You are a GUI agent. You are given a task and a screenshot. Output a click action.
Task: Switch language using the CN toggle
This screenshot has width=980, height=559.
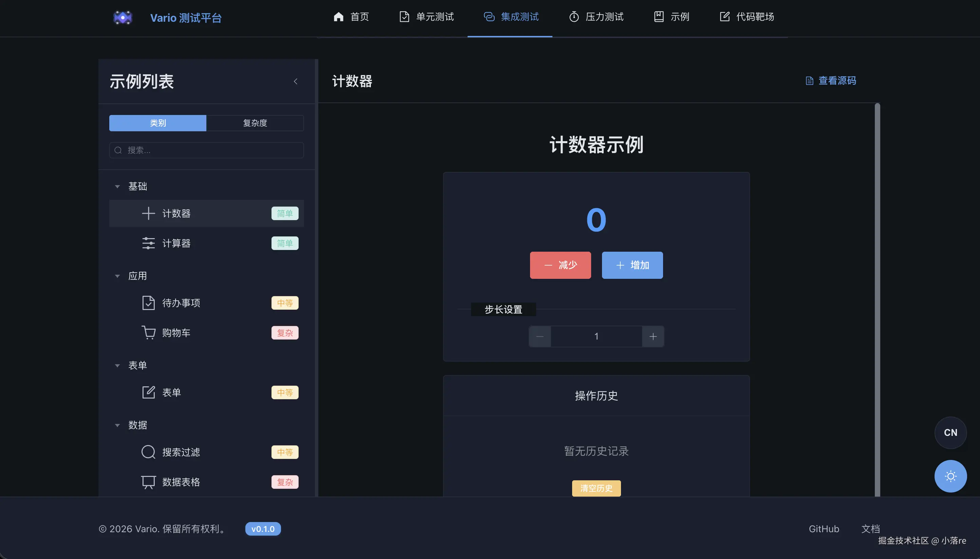pos(950,433)
